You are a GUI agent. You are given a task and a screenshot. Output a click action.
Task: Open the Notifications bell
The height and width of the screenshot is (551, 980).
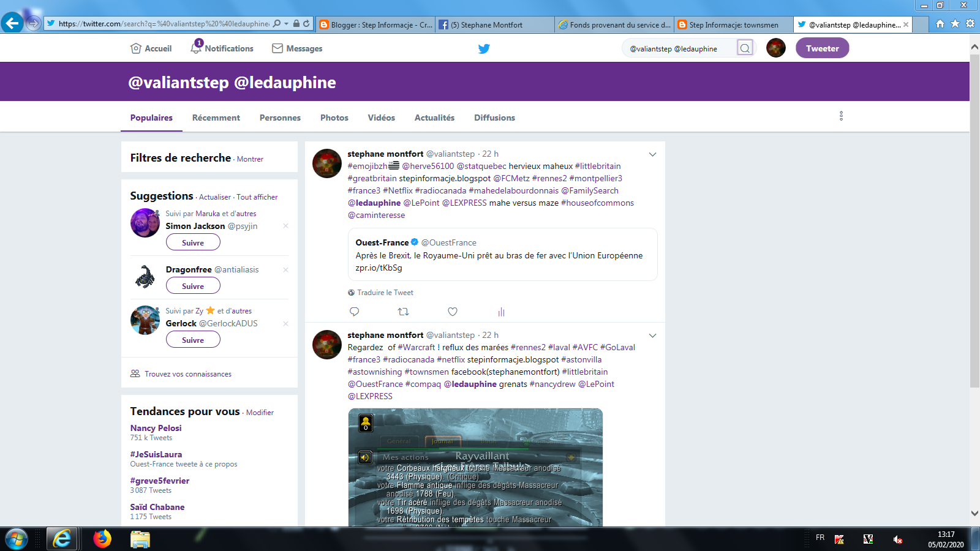[222, 48]
